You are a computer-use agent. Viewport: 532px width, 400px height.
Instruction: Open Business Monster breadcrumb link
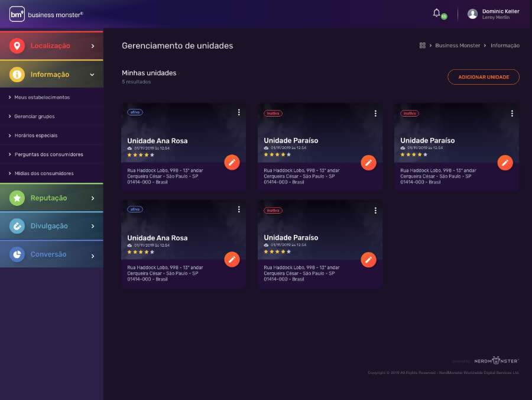[458, 45]
